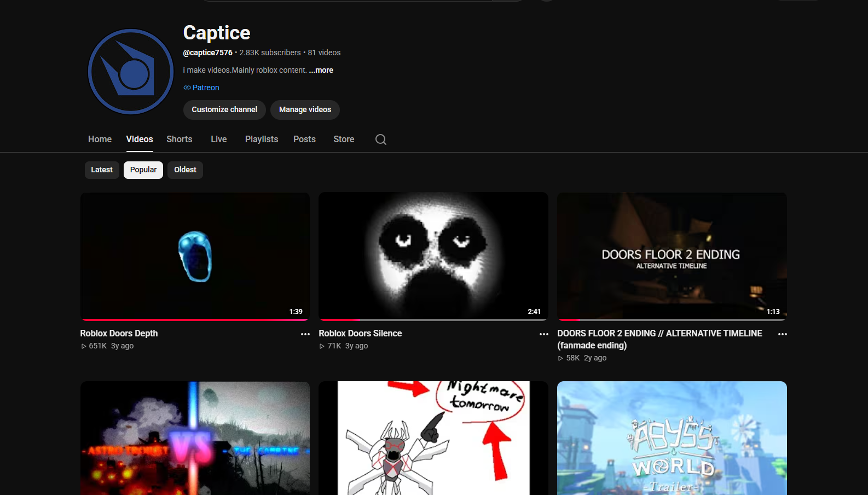Click DOORS FLOOR 2 ENDING // ALTERNATIVE TIMELINE title
Screen dimensions: 868x495
coord(659,339)
